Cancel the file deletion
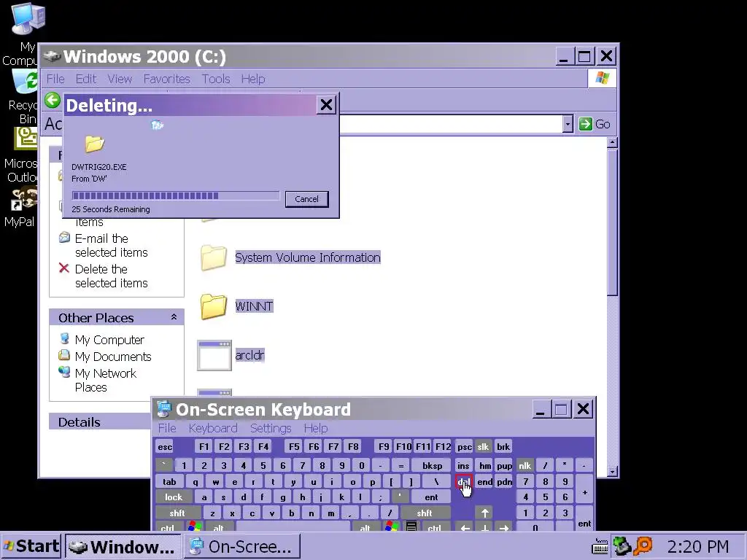 tap(306, 199)
